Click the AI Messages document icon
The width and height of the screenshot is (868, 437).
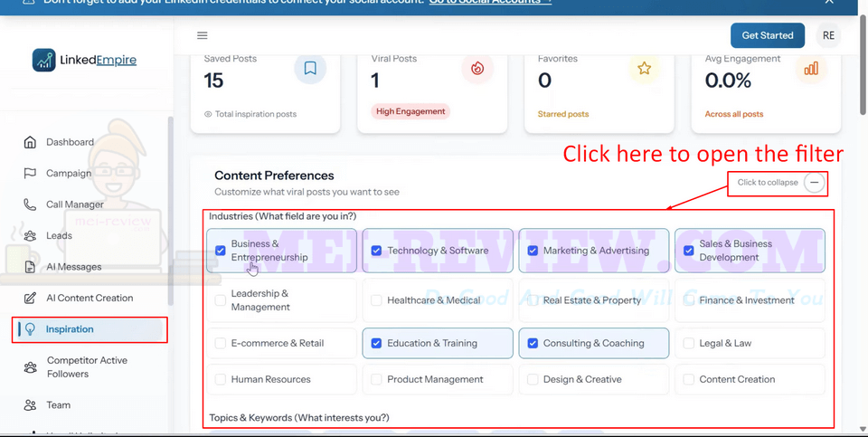(x=30, y=267)
